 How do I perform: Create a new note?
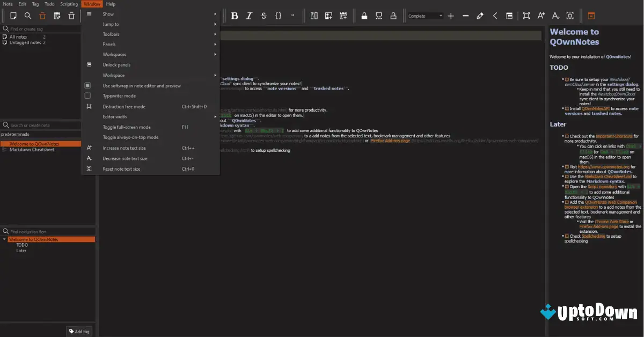click(13, 16)
